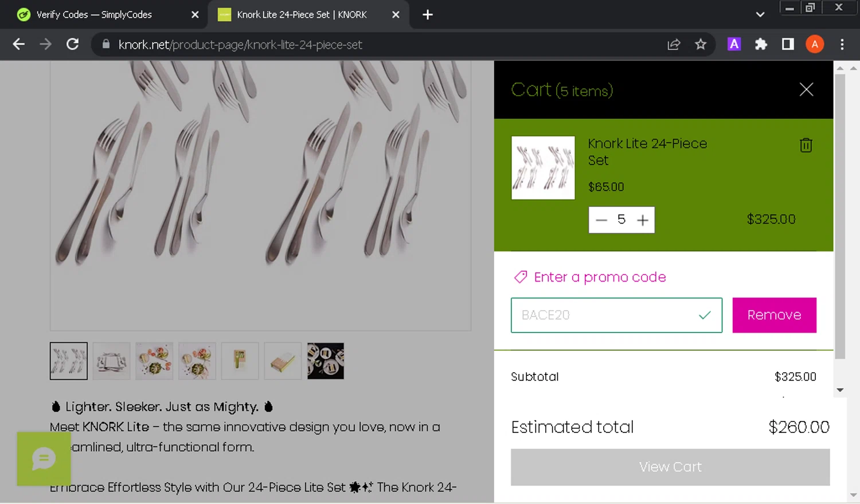Click the Cart (5 items) heading

pyautogui.click(x=562, y=90)
